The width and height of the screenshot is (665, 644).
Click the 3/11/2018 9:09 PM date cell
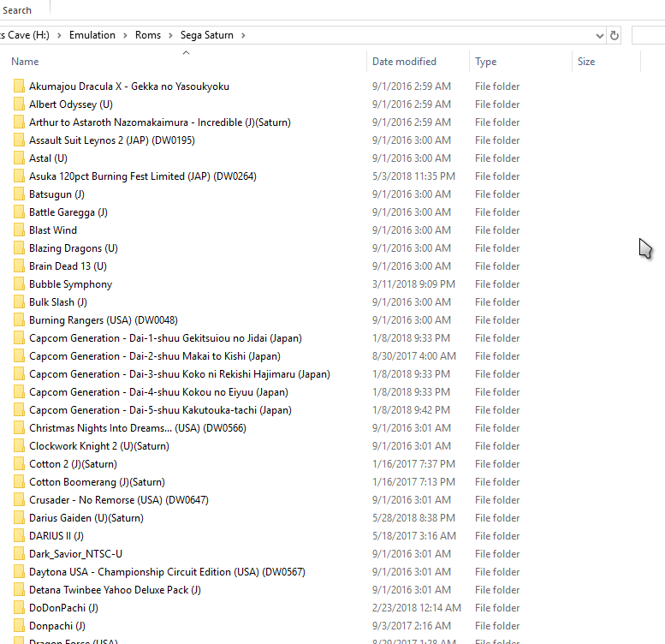coord(413,283)
